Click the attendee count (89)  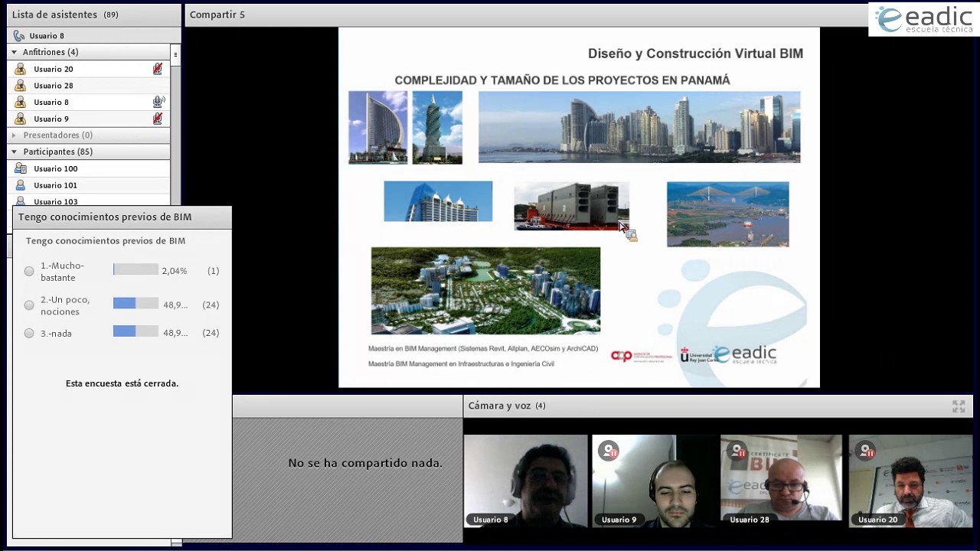pyautogui.click(x=111, y=15)
